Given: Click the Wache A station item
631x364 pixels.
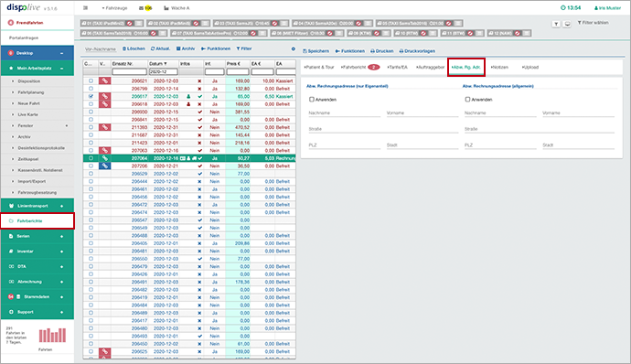Looking at the screenshot, I should (x=176, y=8).
